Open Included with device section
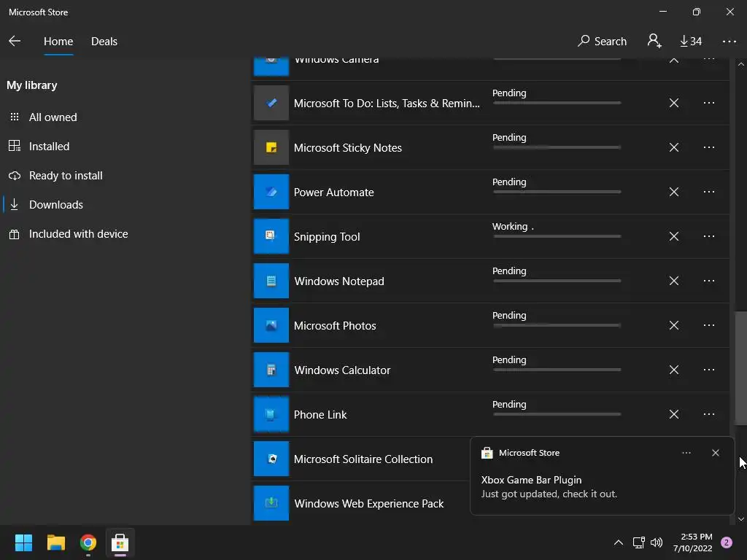This screenshot has width=747, height=560. point(78,234)
